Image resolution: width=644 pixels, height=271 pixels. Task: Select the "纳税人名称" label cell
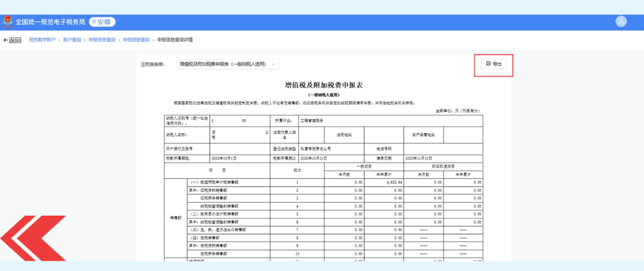click(187, 135)
